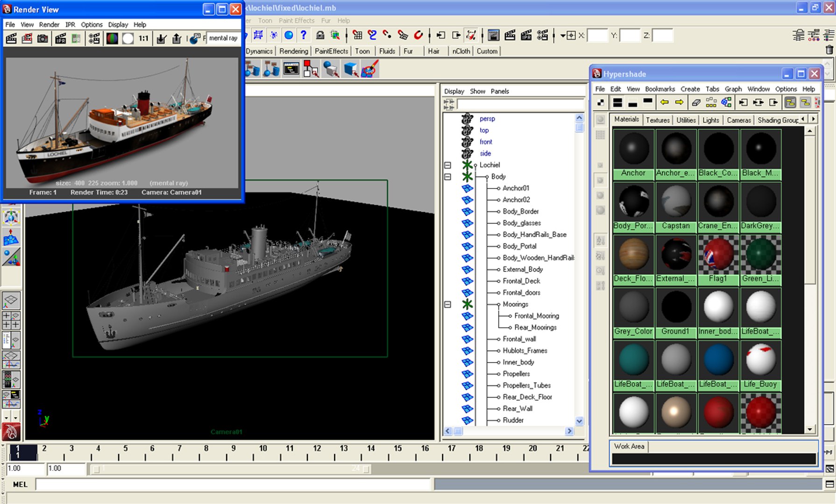Clear the graph with the eraser icon
The height and width of the screenshot is (504, 836).
pyautogui.click(x=696, y=102)
